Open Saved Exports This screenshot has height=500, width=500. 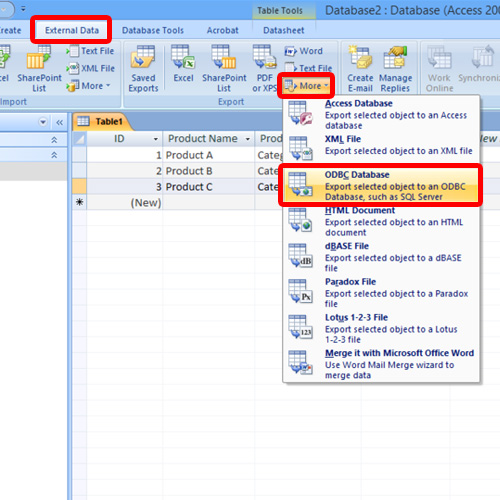(143, 69)
